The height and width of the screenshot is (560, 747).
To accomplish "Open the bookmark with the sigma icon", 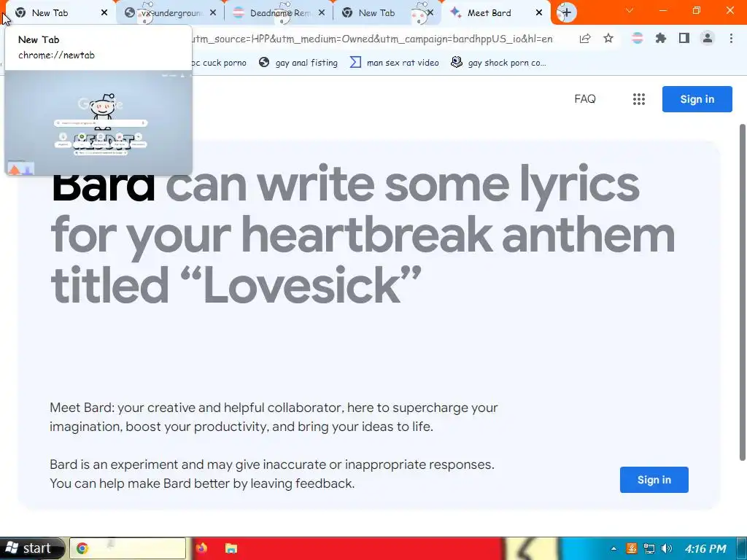I will tap(395, 63).
